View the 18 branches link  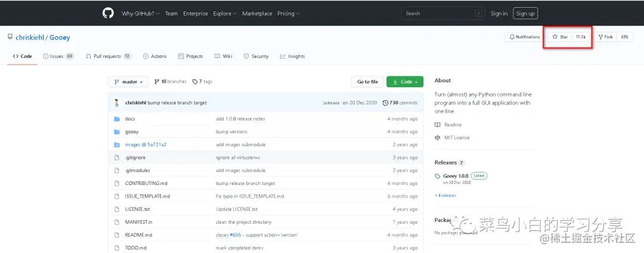(x=171, y=82)
